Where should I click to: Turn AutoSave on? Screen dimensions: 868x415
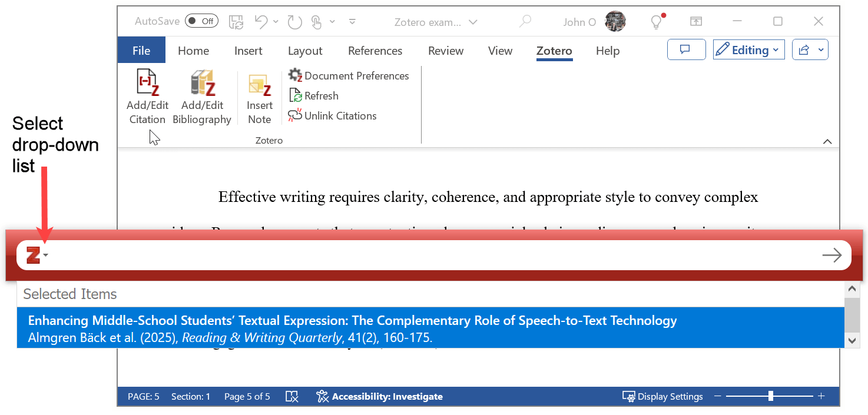coord(201,20)
